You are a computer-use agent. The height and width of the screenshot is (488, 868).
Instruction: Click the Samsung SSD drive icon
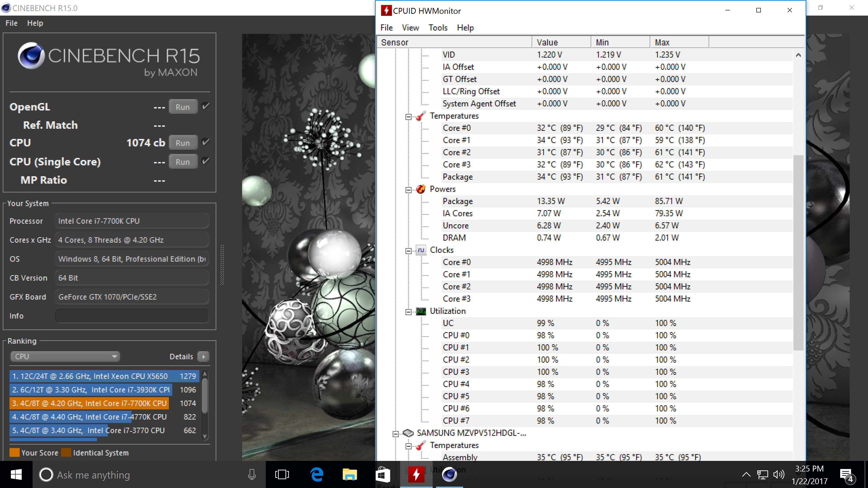[x=408, y=433]
